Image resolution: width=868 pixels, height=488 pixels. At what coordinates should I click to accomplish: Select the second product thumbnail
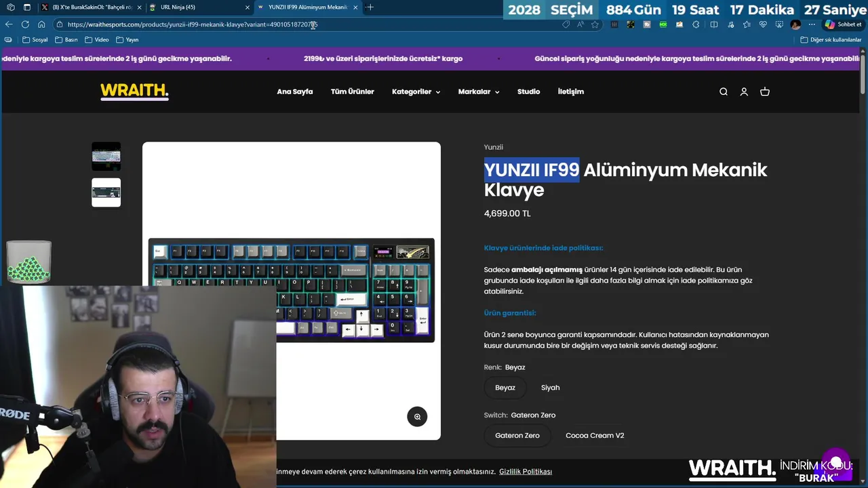[x=106, y=192]
